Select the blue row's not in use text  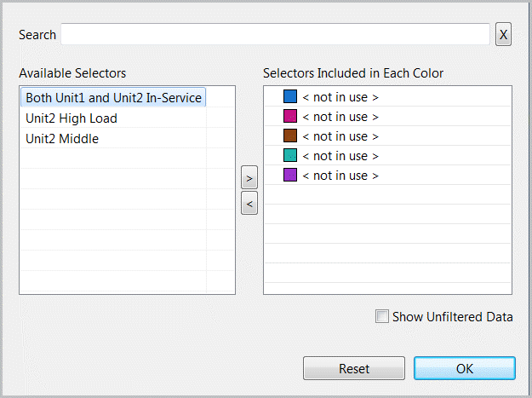[x=340, y=97]
